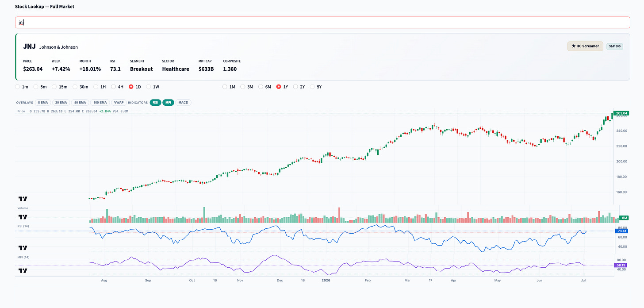Click the 263.04 current price label

pyautogui.click(x=621, y=113)
